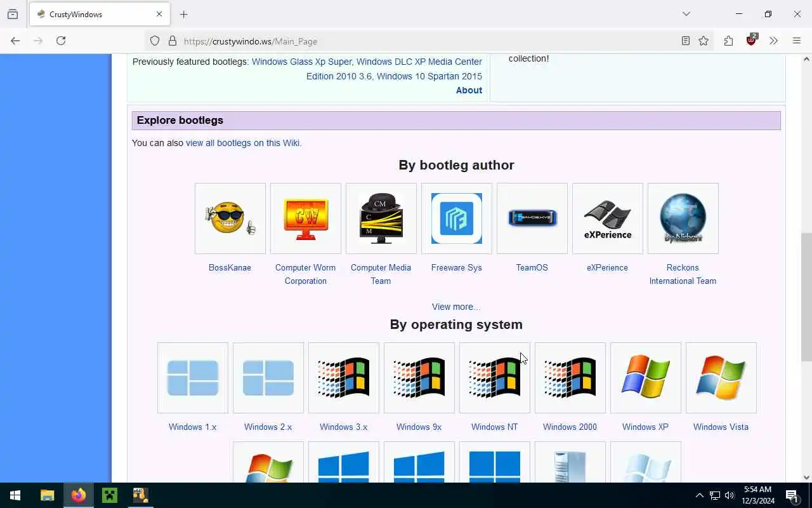Viewport: 812px width, 508px height.
Task: Follow the view all bootlegs link
Action: (242, 143)
